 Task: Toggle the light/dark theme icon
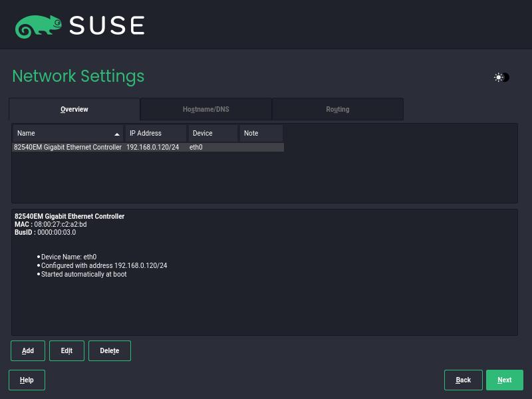(x=501, y=77)
